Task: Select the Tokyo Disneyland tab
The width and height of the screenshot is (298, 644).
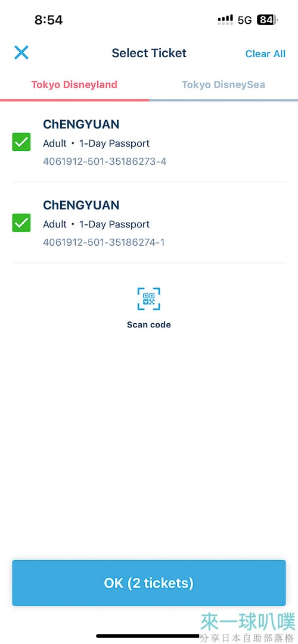Action: point(74,85)
